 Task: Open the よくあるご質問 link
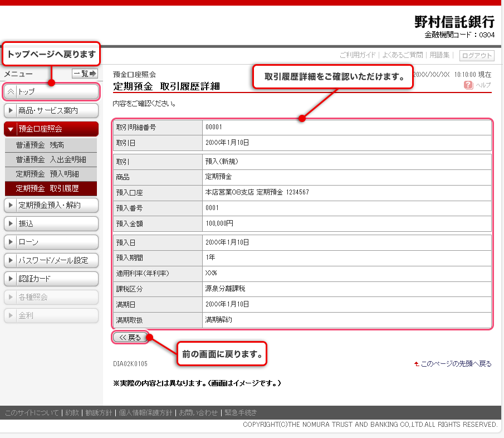402,55
